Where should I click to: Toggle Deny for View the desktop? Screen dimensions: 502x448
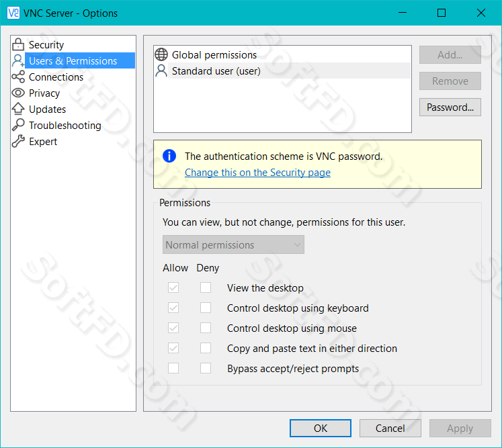206,287
